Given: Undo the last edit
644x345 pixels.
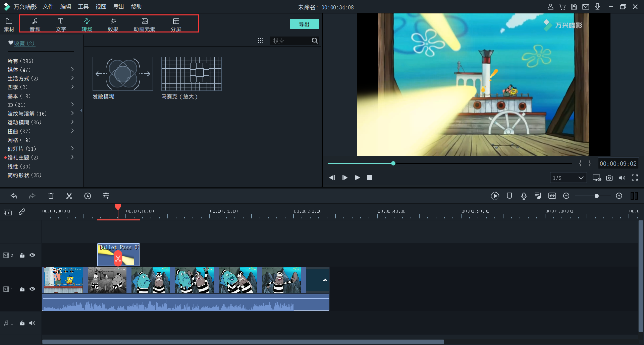Looking at the screenshot, I should click(14, 196).
